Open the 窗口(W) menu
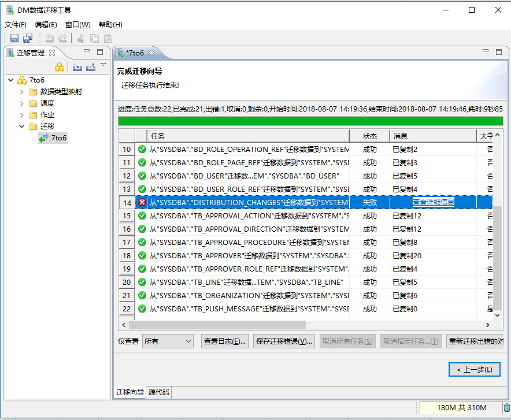 point(77,25)
